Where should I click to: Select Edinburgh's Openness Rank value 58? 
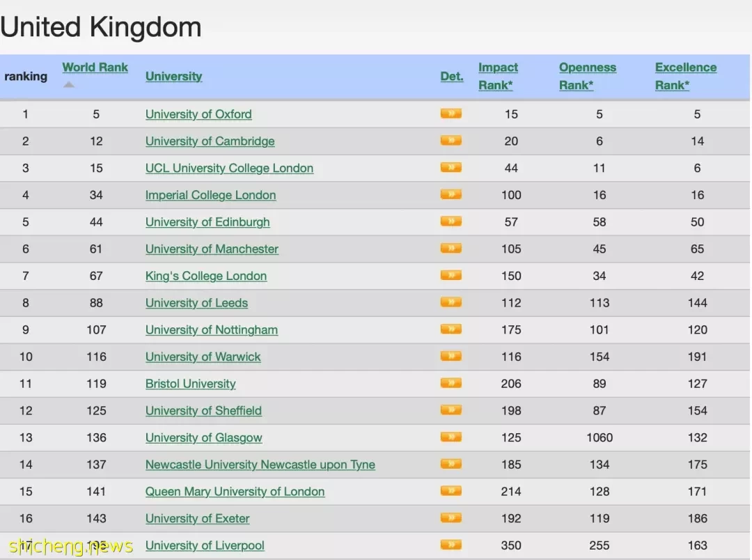pos(600,221)
